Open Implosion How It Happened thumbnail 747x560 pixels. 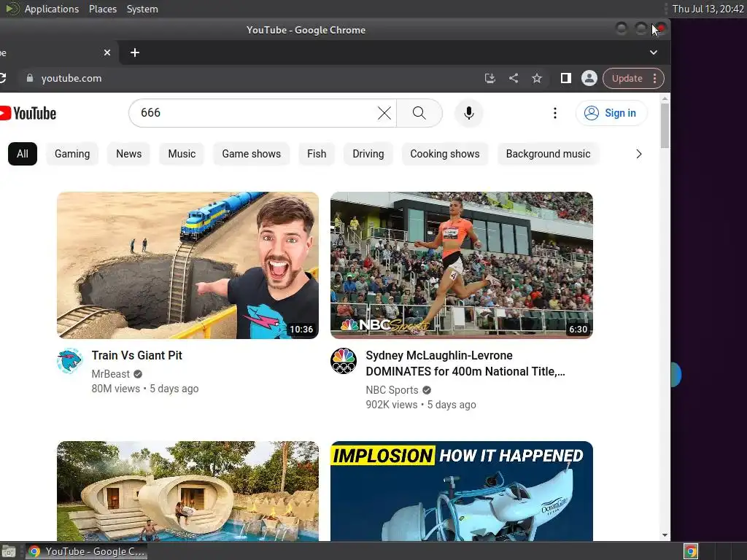462,491
